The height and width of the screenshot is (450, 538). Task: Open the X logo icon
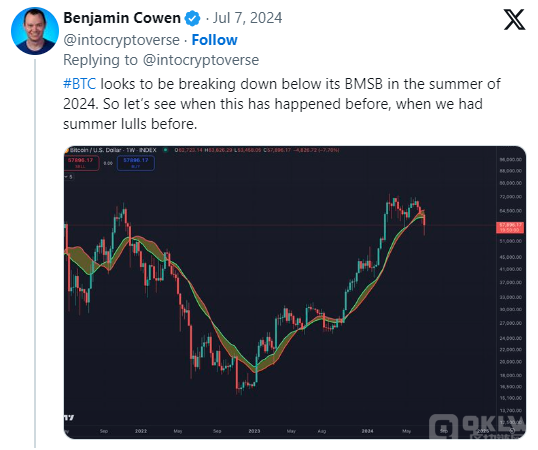pos(514,20)
